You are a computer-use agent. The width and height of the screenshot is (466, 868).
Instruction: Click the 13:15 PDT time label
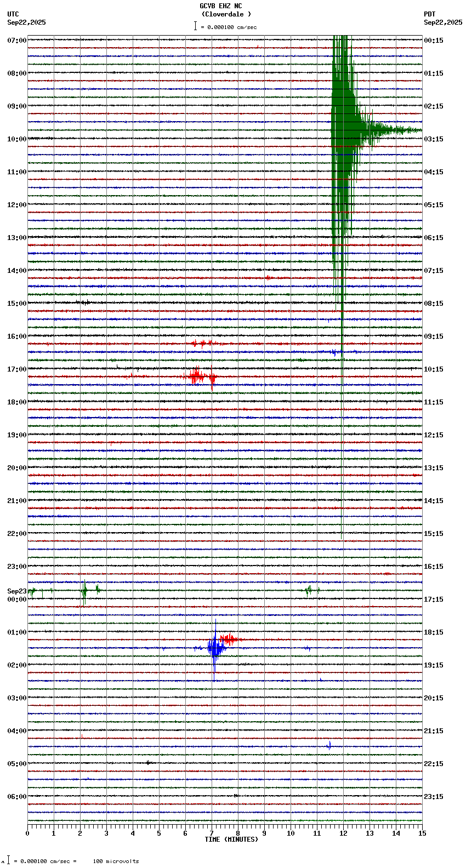[434, 468]
